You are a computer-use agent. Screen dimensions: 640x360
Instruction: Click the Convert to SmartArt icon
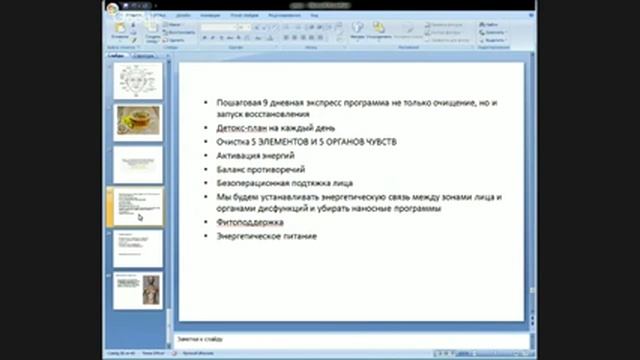[339, 40]
